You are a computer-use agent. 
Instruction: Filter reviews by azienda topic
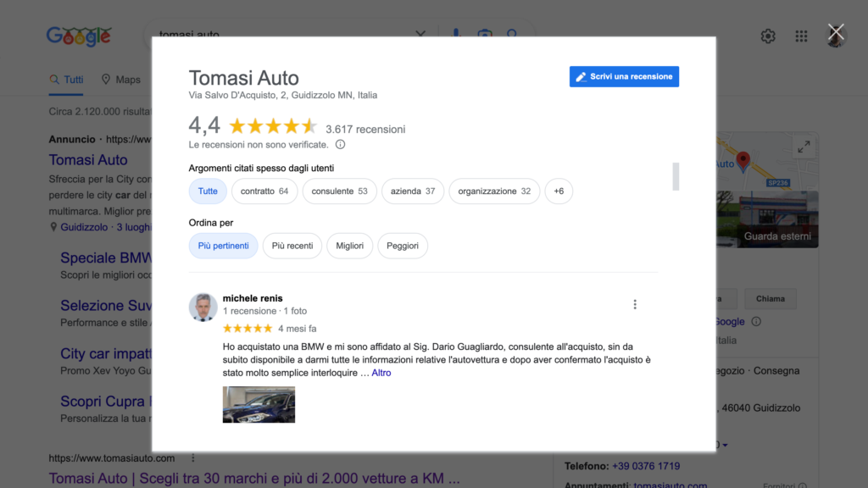tap(413, 191)
